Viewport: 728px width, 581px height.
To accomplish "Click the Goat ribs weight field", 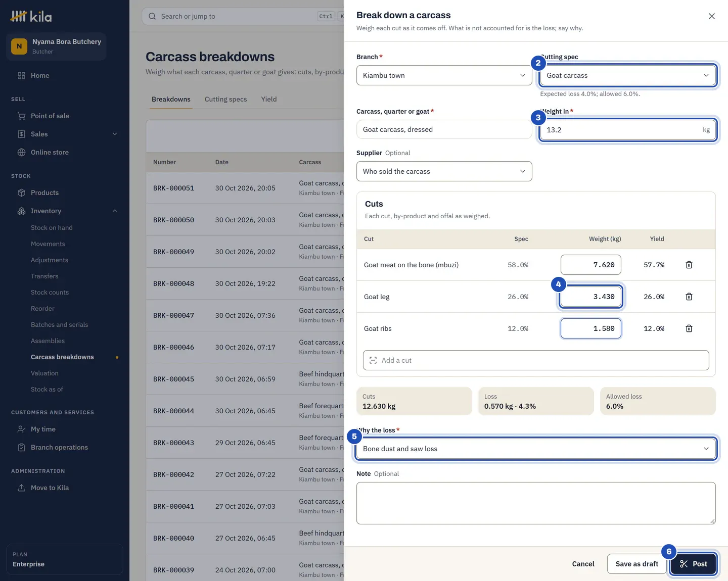I will click(590, 328).
